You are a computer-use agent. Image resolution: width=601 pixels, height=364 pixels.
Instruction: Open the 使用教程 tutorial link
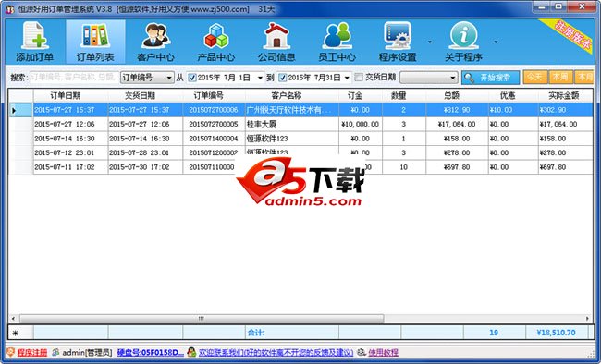pyautogui.click(x=384, y=352)
